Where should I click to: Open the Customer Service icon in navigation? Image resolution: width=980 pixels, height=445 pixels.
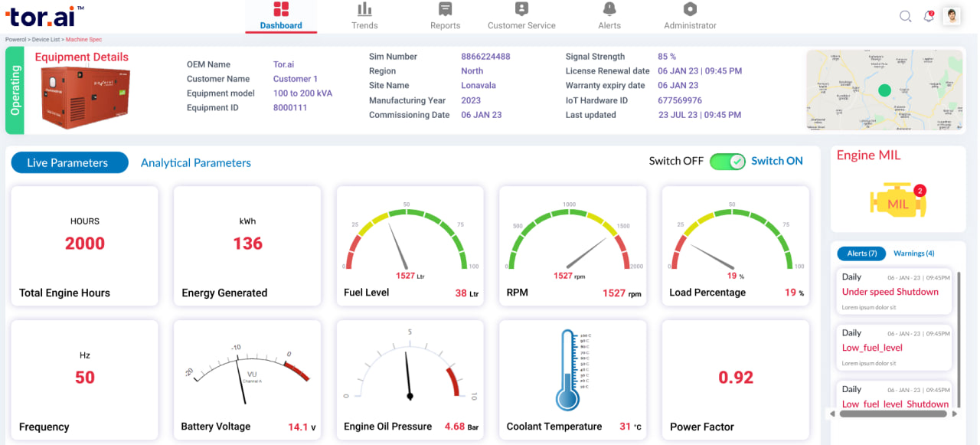click(521, 9)
